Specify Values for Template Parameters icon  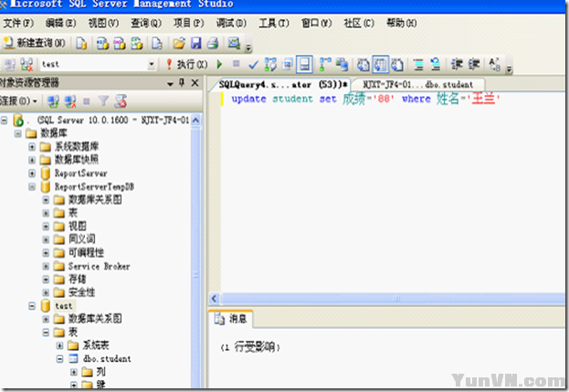click(495, 65)
